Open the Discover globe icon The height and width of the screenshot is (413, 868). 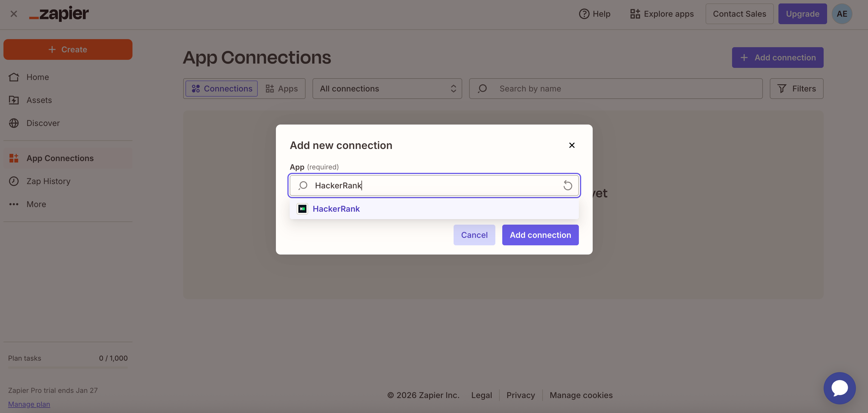click(x=14, y=123)
